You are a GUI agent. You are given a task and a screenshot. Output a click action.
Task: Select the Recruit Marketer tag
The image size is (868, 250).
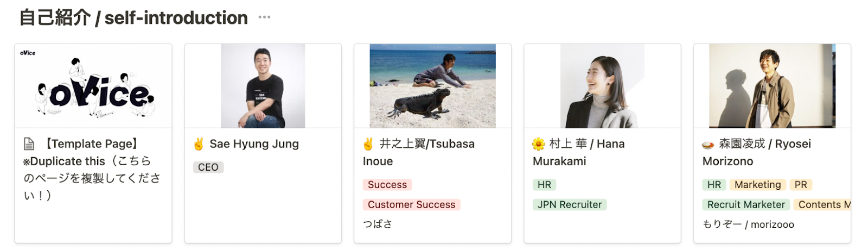(x=746, y=204)
